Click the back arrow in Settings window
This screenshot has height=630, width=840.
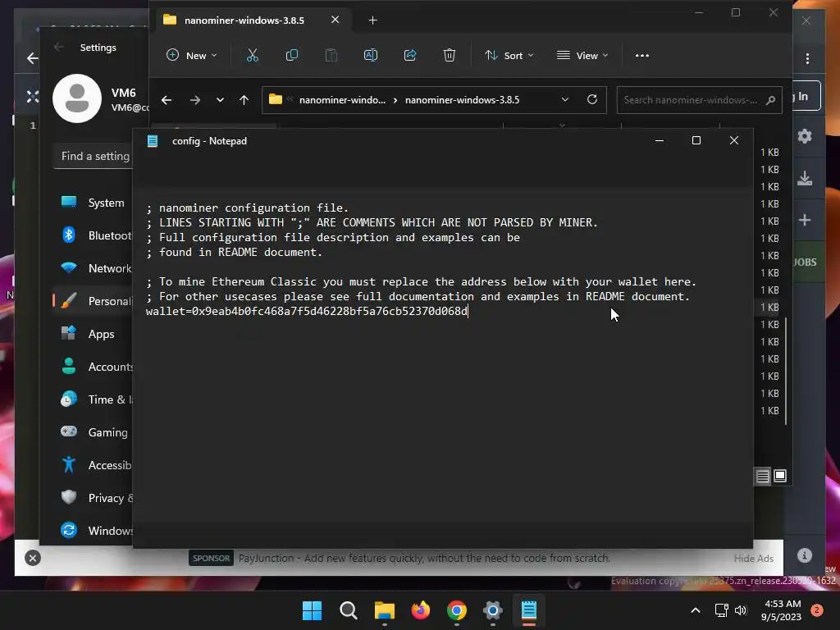tap(59, 47)
